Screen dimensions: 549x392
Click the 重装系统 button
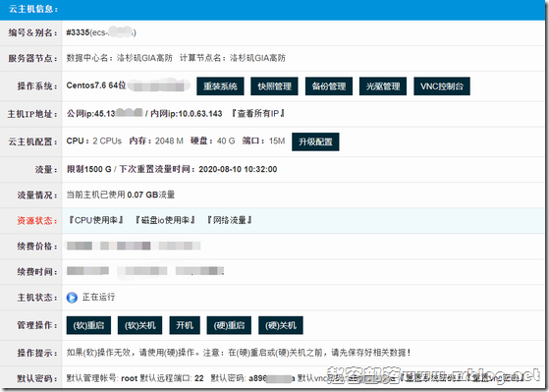tap(220, 86)
